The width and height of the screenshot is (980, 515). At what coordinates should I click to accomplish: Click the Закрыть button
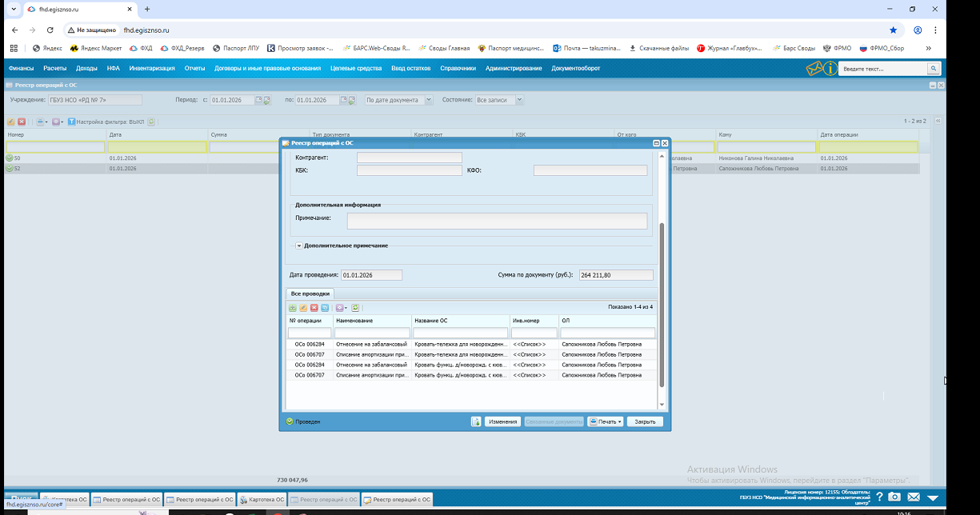point(645,421)
